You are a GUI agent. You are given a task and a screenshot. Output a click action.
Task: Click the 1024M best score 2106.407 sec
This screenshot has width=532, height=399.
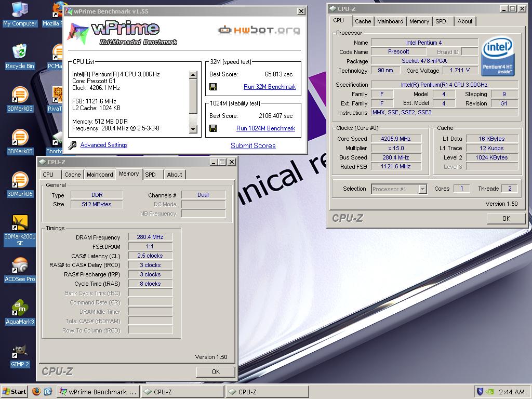click(275, 116)
